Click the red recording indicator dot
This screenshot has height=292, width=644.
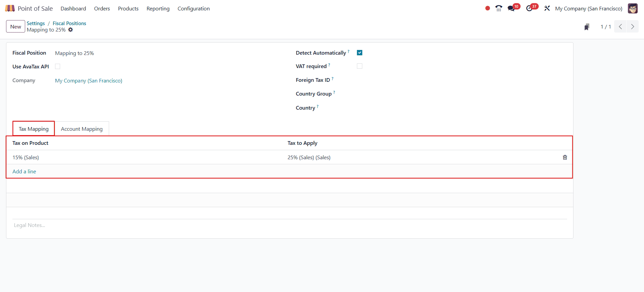point(488,8)
